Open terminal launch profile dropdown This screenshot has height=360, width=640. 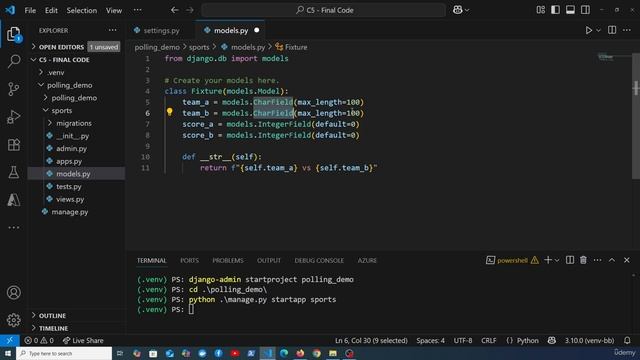click(557, 260)
